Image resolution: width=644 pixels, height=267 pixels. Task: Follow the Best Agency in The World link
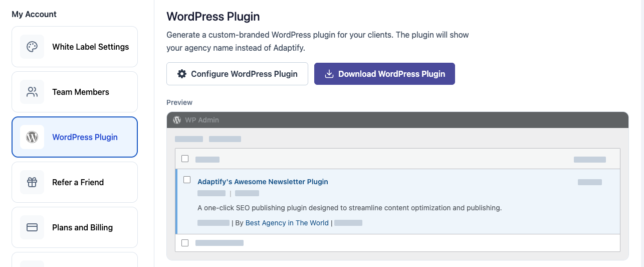pos(287,223)
